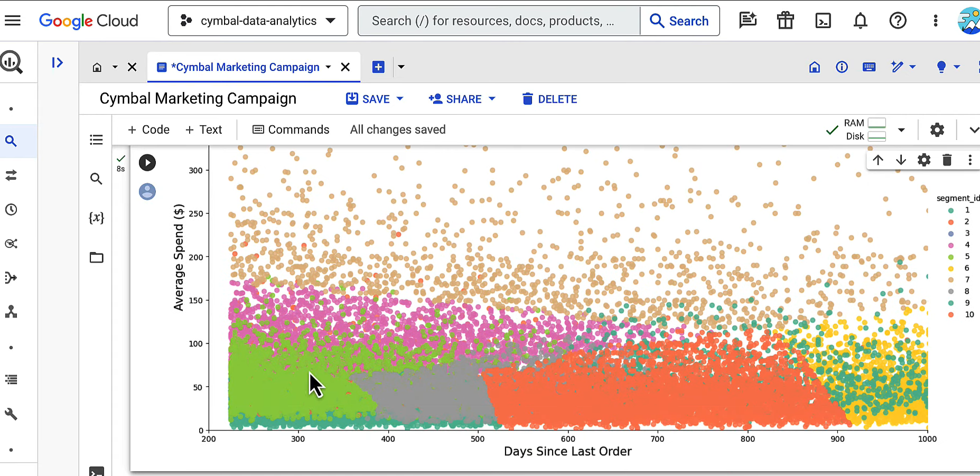Expand the home tab dropdown arrow
This screenshot has width=980, height=476.
pyautogui.click(x=115, y=67)
